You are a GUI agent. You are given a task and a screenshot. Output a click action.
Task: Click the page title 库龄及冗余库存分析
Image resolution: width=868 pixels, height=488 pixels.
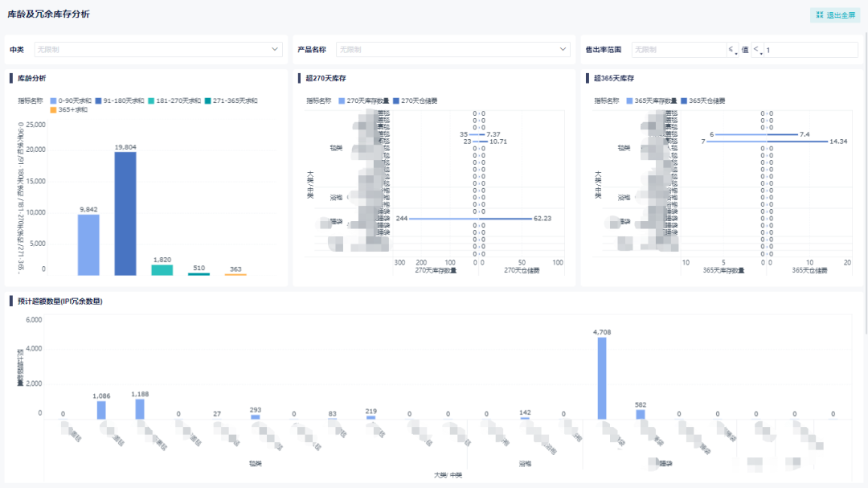pyautogui.click(x=49, y=14)
